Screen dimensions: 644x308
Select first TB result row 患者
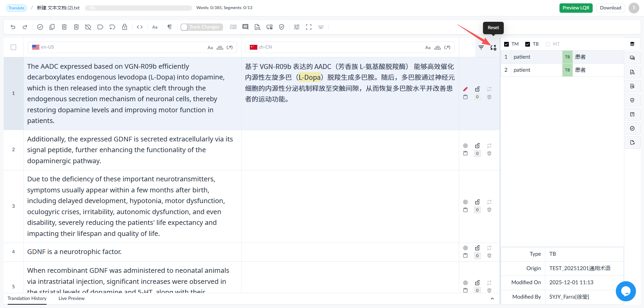coord(562,57)
